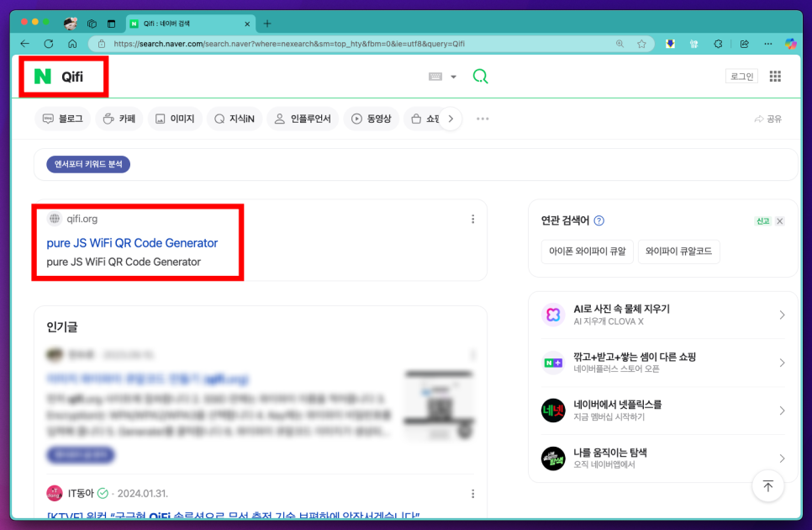Screen dimensions: 812x530
Task: Open 네이버에서 넷플릭스를 promotion
Action: 617,405
